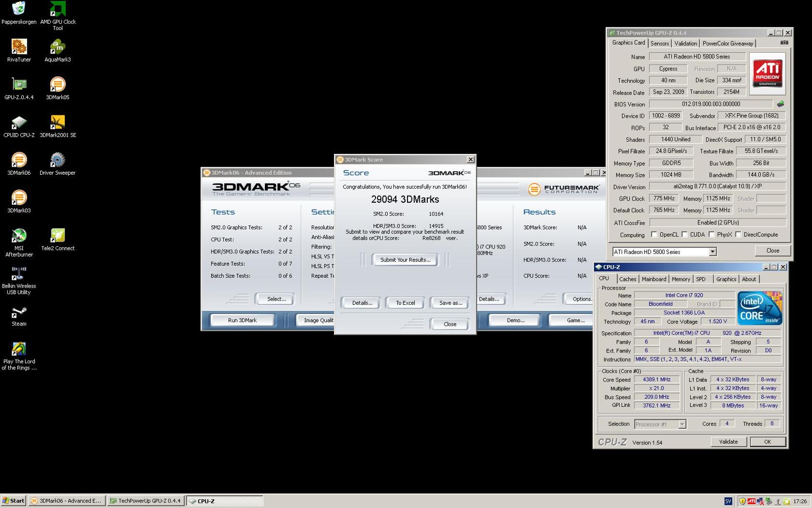Click Options button under Results
812x508 pixels.
tap(579, 299)
